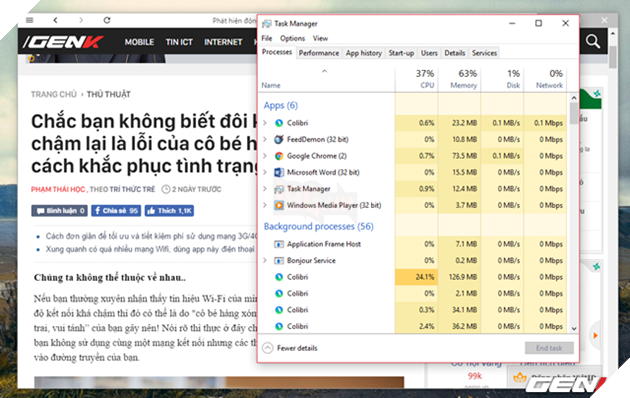Open INTERNET in GenK navigation
The image size is (630, 398).
pyautogui.click(x=223, y=42)
